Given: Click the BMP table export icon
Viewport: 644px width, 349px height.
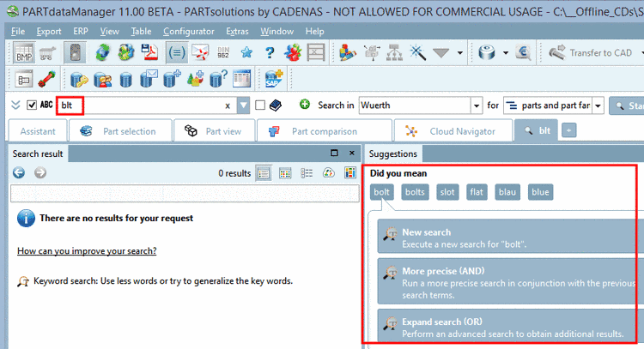Looking at the screenshot, I should point(24,53).
